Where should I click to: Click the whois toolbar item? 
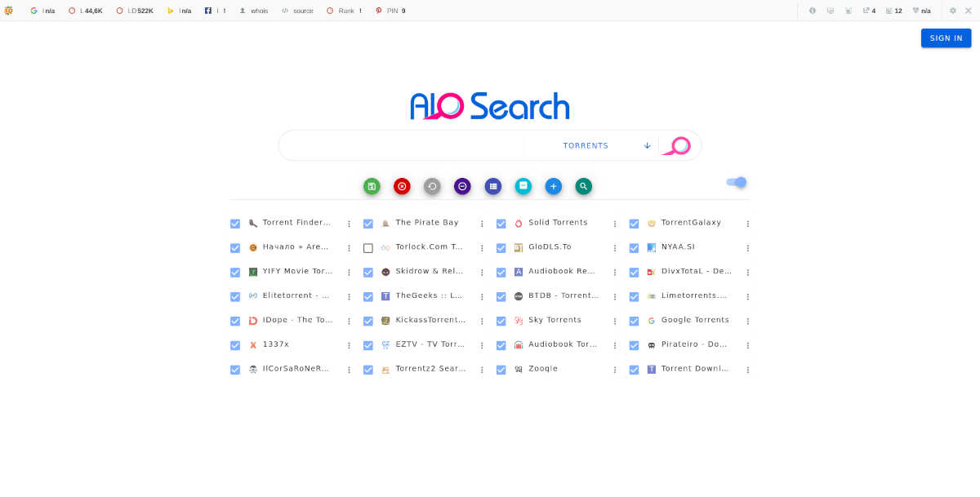click(253, 11)
